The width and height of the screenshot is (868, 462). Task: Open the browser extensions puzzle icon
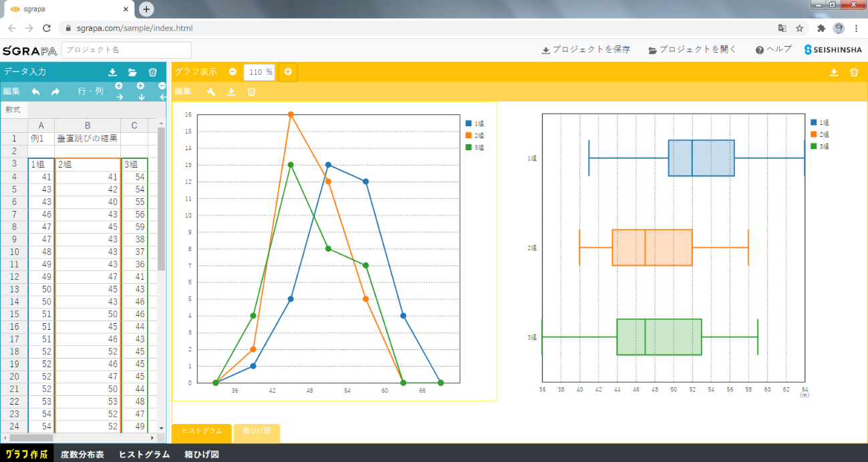pyautogui.click(x=821, y=28)
